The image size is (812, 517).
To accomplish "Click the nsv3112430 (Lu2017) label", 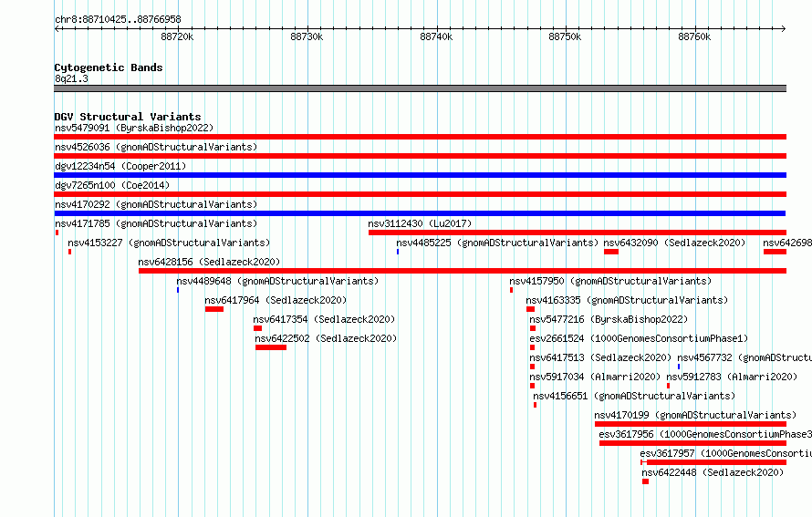I will (x=420, y=223).
